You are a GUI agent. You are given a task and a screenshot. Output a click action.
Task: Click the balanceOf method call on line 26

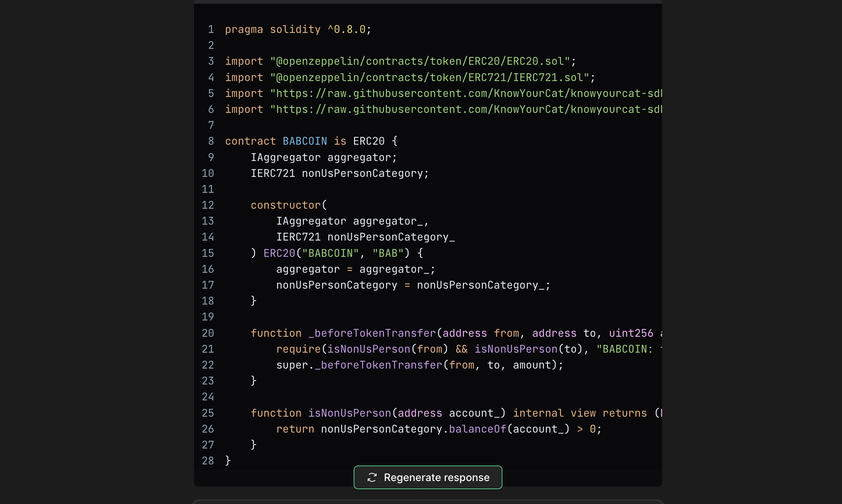pos(477,429)
